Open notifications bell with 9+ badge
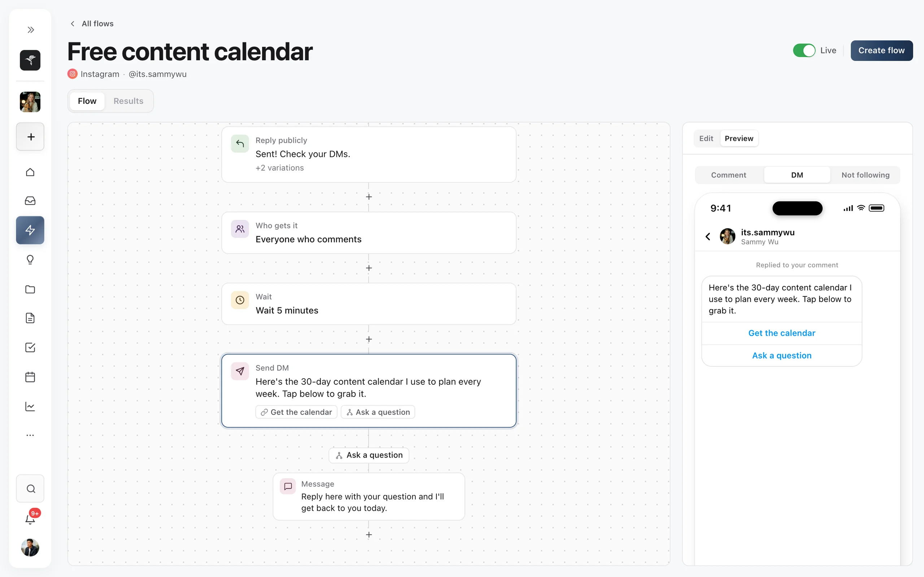924x577 pixels. click(x=31, y=518)
